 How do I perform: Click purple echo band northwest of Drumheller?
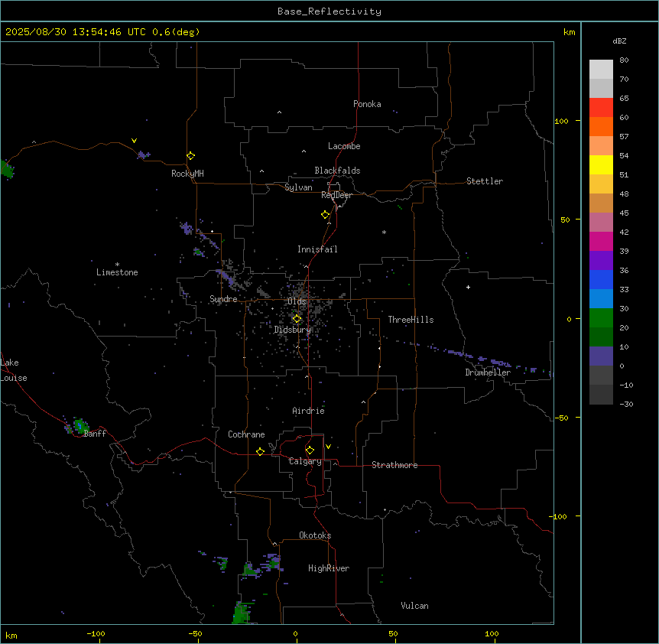pyautogui.click(x=479, y=357)
